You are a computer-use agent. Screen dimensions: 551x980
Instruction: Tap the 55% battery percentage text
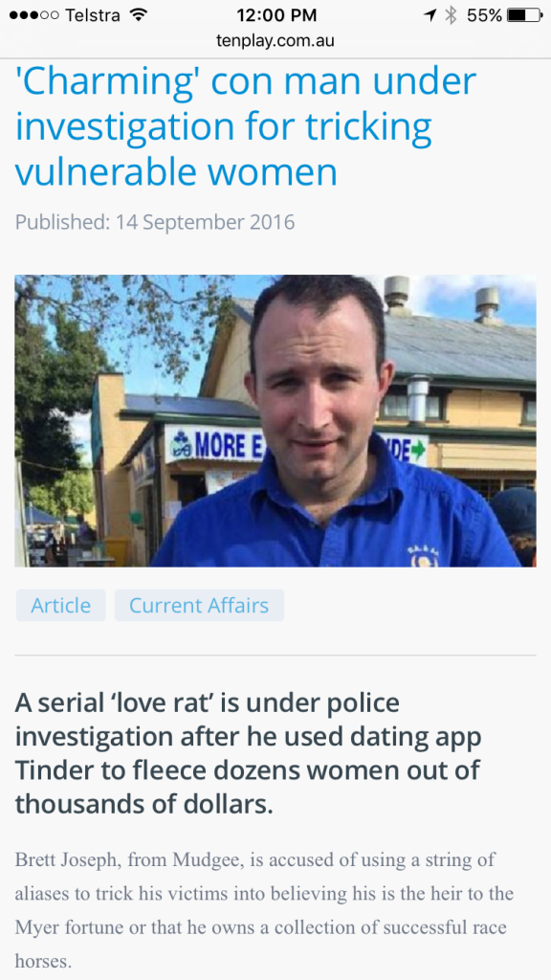[x=484, y=15]
